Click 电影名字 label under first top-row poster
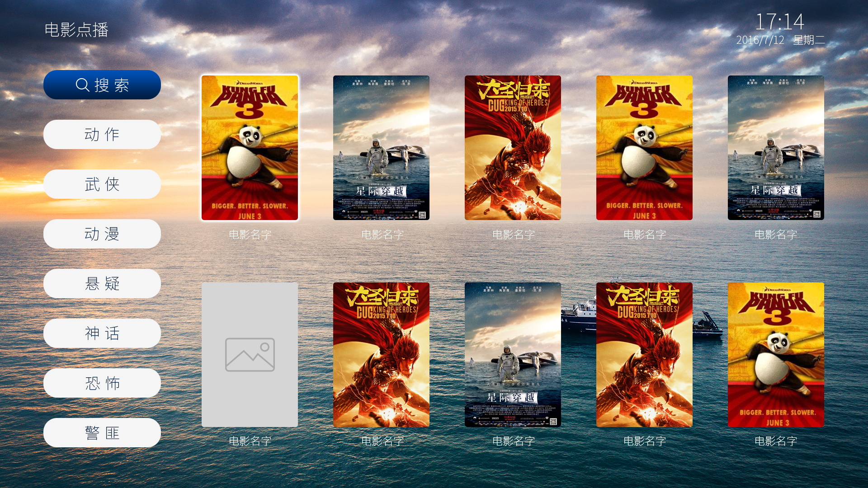The width and height of the screenshot is (868, 488). 250,235
